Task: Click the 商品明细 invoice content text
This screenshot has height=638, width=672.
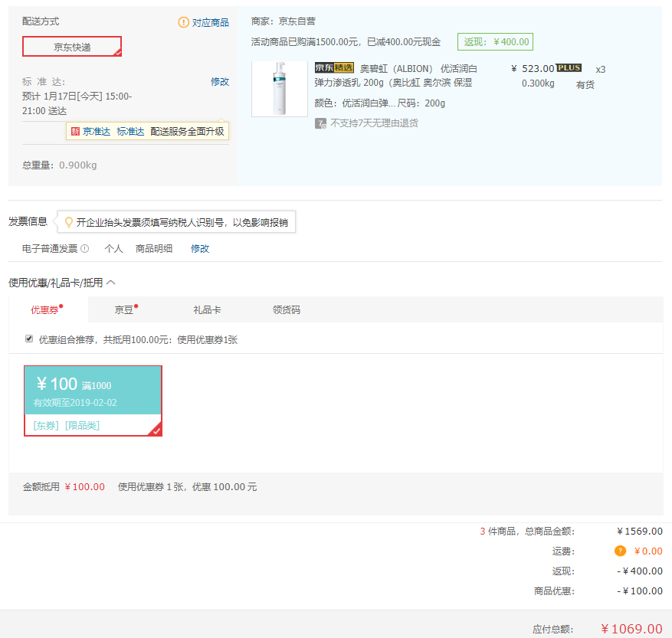Action: (x=154, y=249)
